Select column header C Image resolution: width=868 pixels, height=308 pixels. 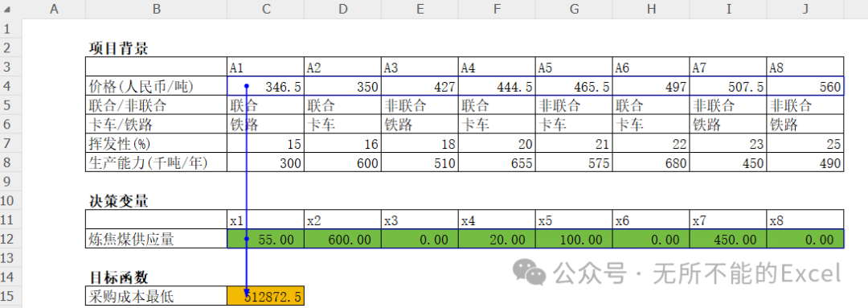coord(266,10)
